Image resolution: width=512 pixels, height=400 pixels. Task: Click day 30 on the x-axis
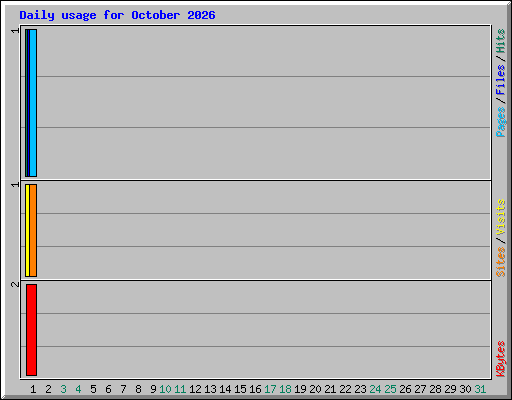click(x=465, y=389)
